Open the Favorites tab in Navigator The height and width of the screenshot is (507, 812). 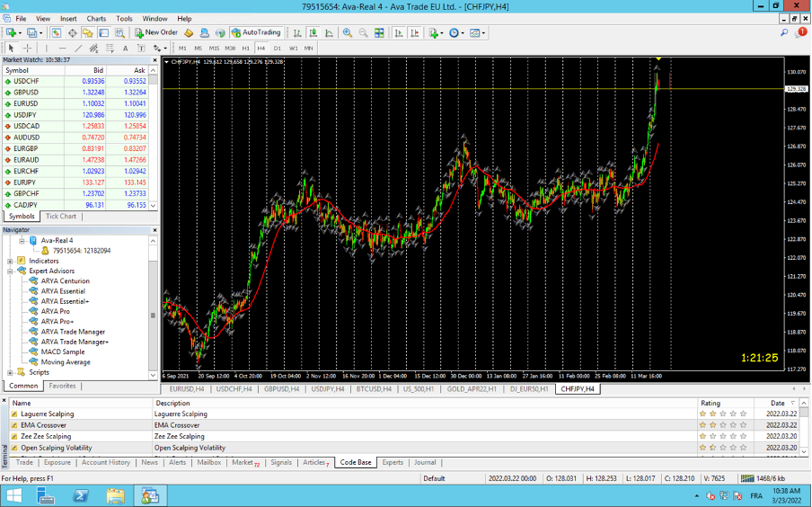[x=62, y=386]
